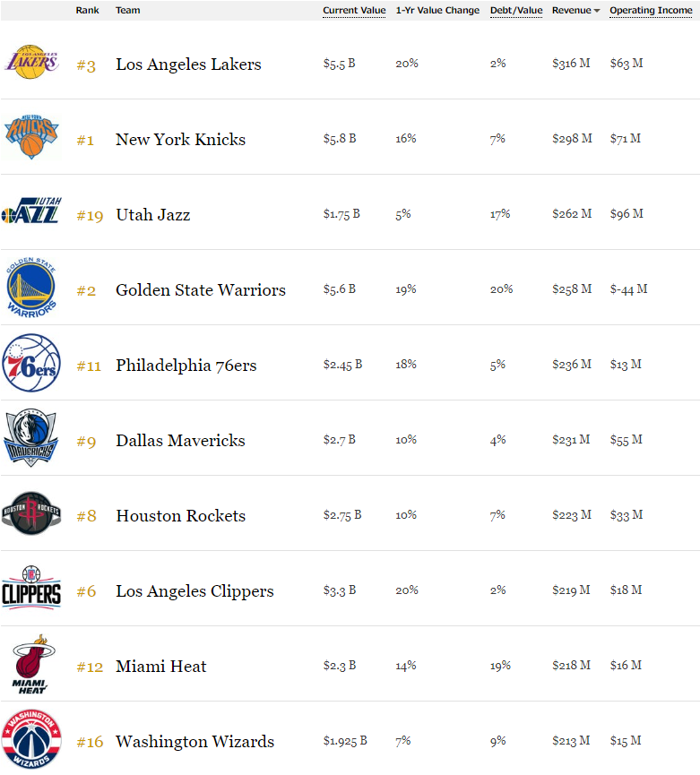This screenshot has width=700, height=775.
Task: Sort the table by Debt/Value column
Action: 515,10
